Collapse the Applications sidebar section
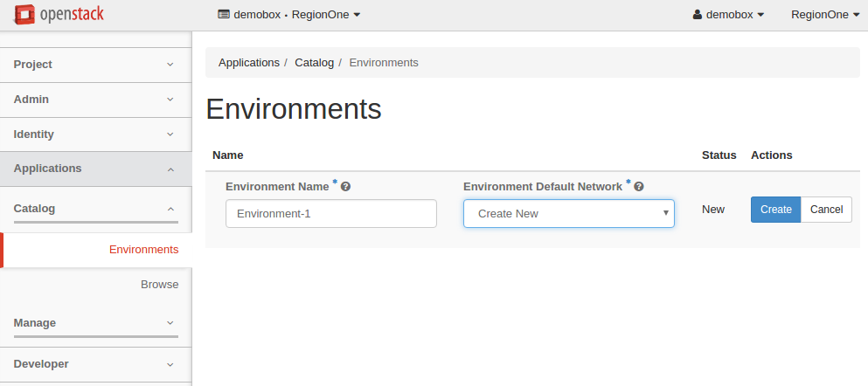Image resolution: width=868 pixels, height=386 pixels. tap(95, 169)
